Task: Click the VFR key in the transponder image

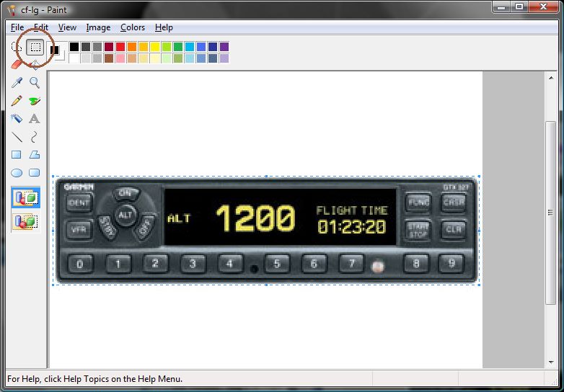Action: coord(79,230)
